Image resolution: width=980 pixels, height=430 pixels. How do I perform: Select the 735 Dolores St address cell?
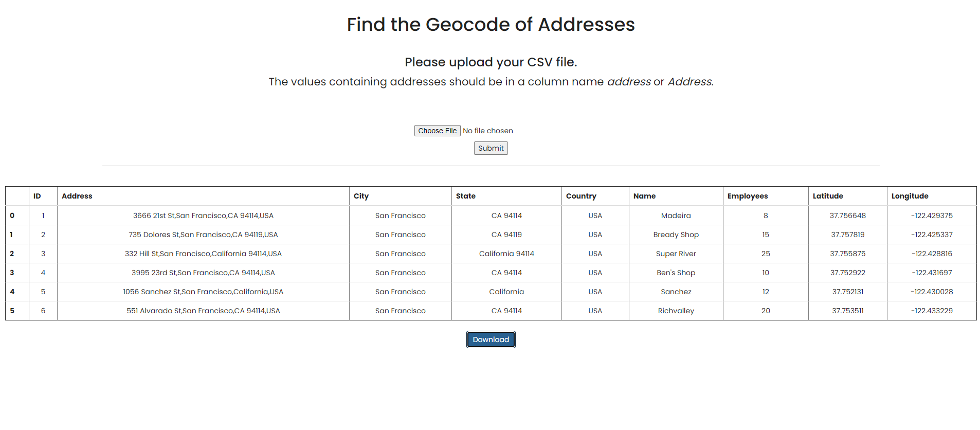tap(204, 235)
